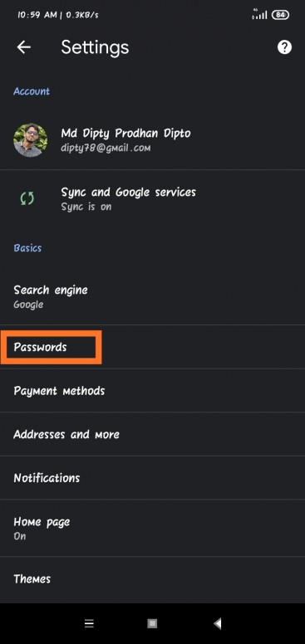Tap the profile avatar photo

31,140
